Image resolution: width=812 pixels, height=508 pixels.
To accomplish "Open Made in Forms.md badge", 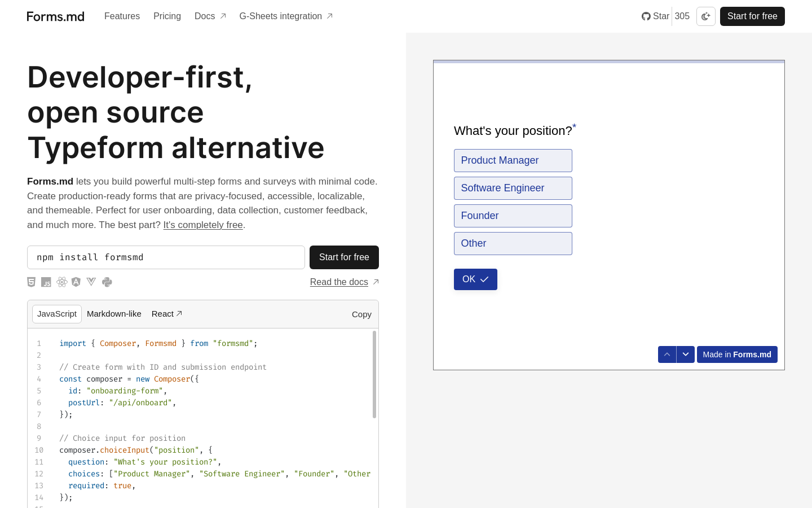I will 737,354.
